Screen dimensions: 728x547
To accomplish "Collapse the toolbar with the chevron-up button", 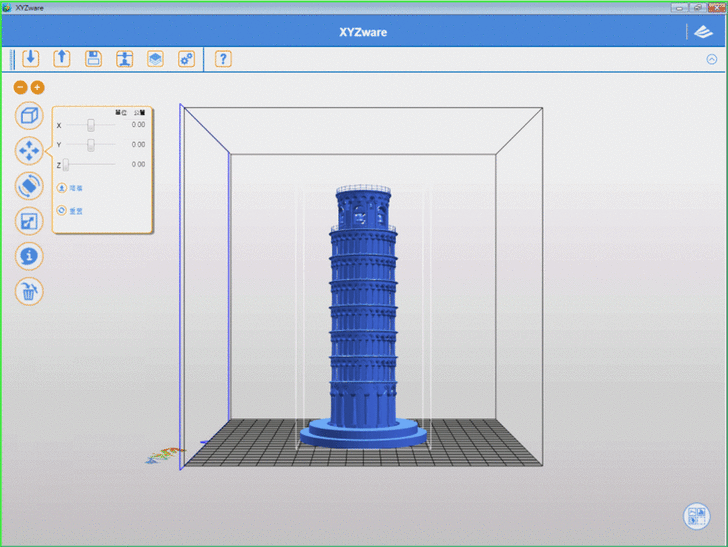I will (711, 59).
